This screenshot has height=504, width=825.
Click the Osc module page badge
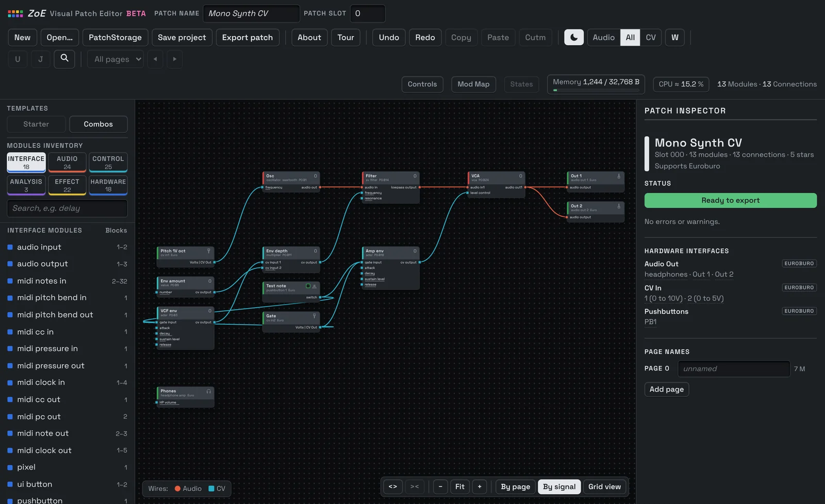point(316,176)
